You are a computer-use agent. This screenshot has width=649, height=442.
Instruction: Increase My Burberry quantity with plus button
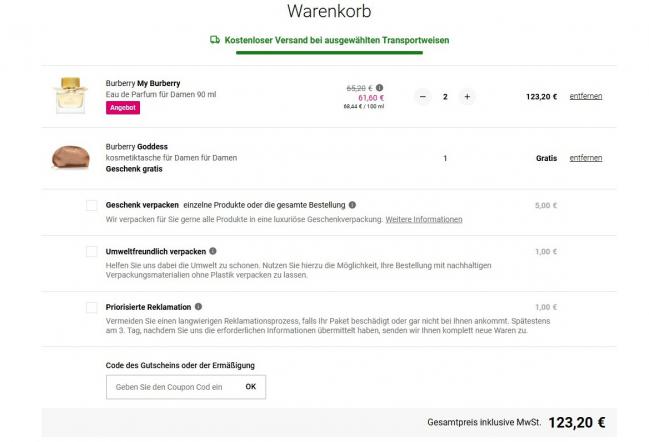467,97
